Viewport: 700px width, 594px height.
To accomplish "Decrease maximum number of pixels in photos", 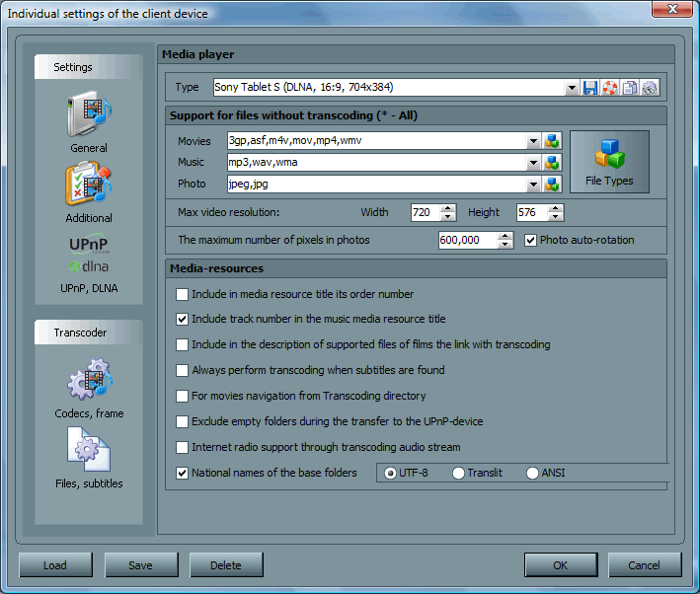I will [505, 245].
